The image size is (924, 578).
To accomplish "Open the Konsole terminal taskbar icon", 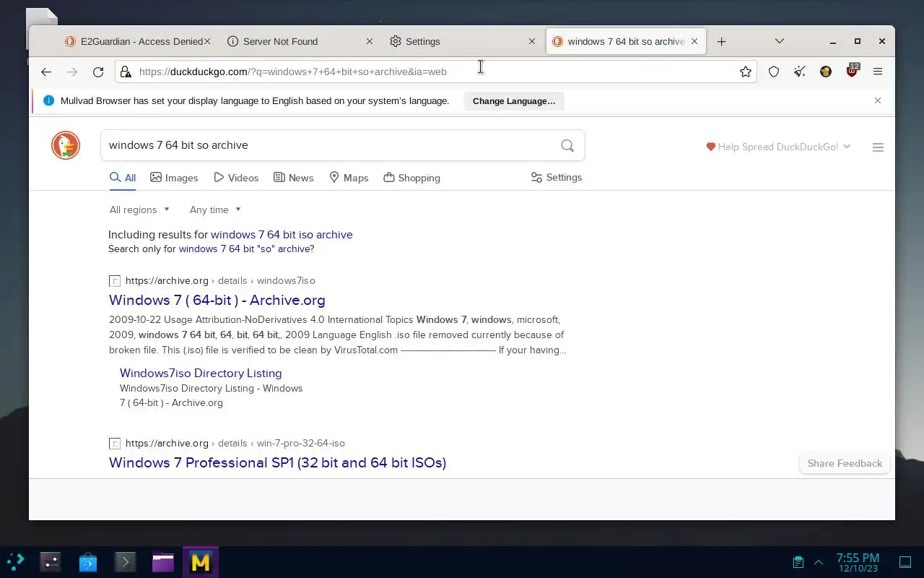I will 126,561.
